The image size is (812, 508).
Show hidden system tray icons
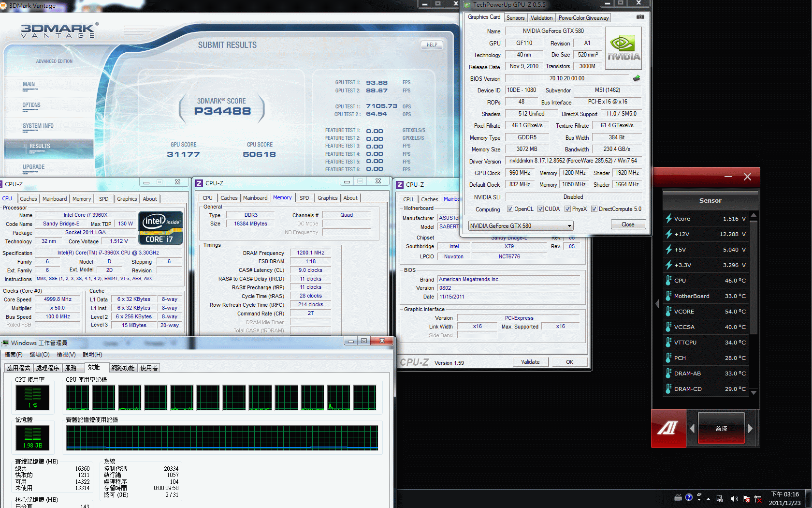click(x=708, y=499)
